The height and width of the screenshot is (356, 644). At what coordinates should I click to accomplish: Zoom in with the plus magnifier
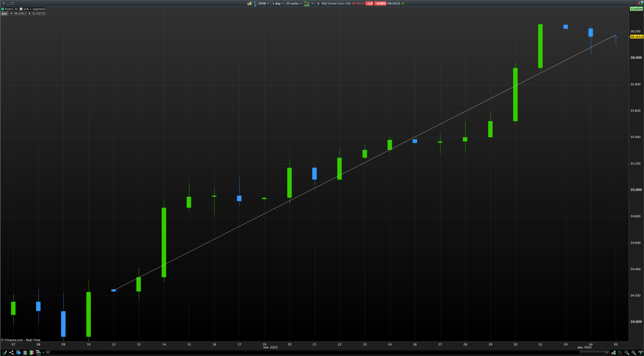pyautogui.click(x=634, y=353)
